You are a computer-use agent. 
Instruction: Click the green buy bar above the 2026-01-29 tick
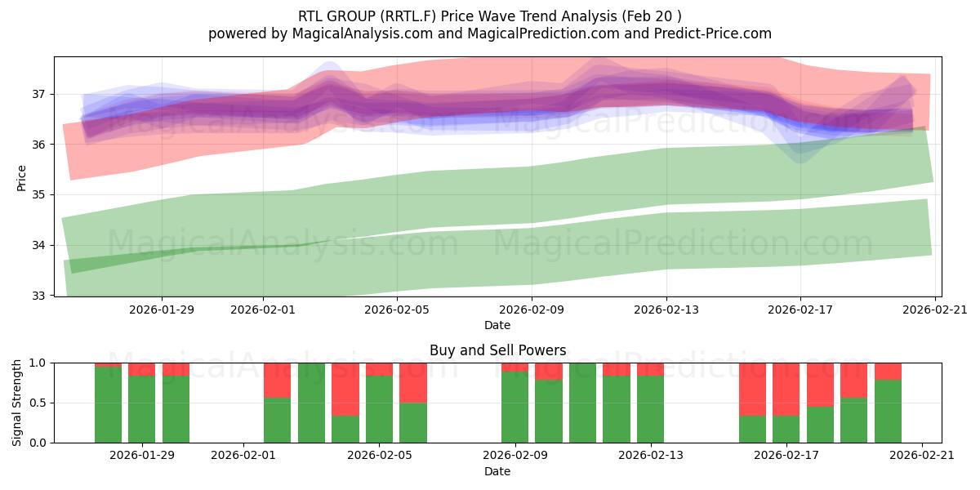(x=142, y=409)
